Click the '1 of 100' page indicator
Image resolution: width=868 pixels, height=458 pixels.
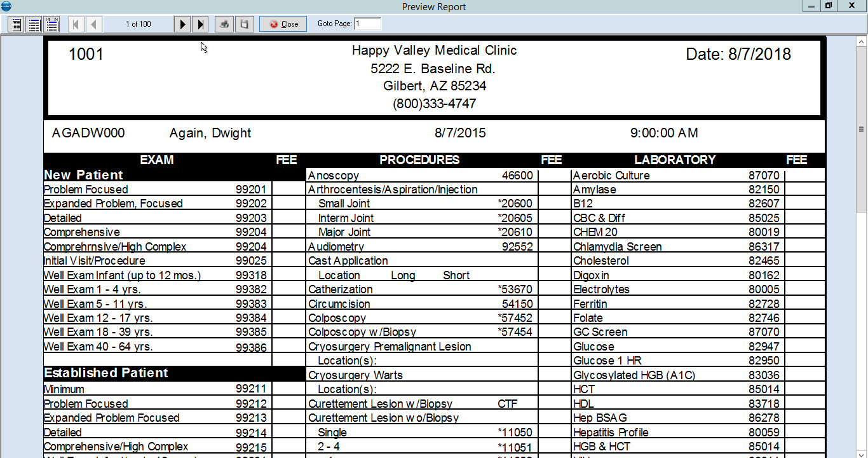139,24
